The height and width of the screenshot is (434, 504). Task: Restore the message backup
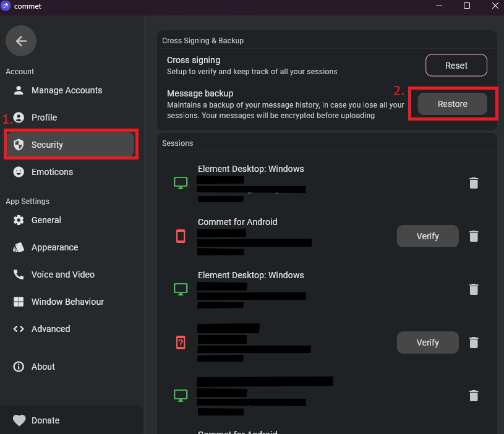click(x=452, y=104)
